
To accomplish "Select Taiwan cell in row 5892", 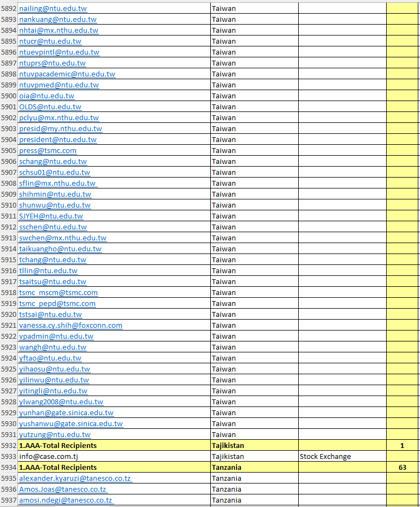I will point(255,8).
